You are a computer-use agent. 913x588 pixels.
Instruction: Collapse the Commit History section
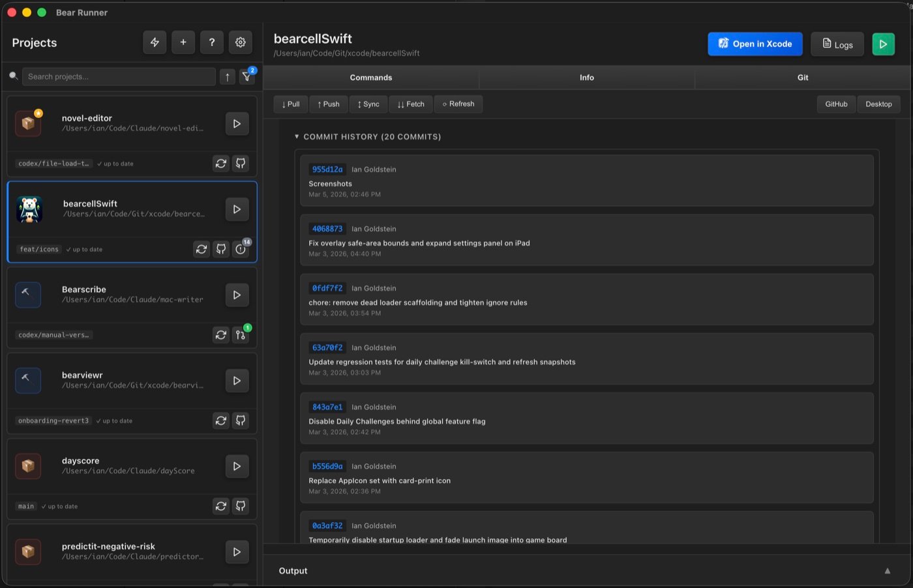pos(297,137)
